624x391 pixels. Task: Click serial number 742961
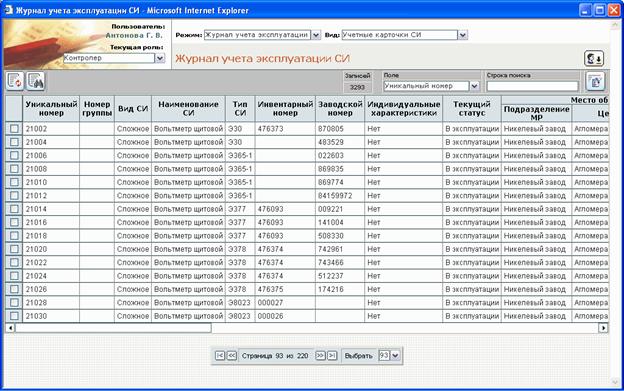click(x=331, y=249)
